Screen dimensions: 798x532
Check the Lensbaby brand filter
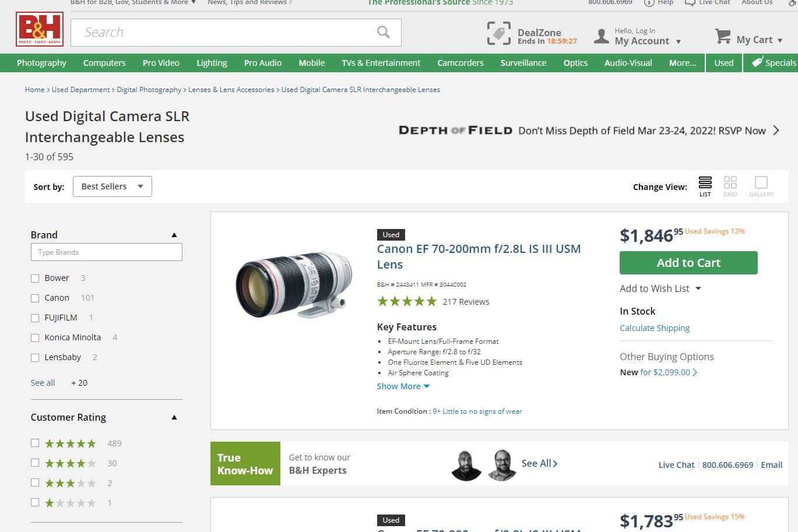point(35,358)
